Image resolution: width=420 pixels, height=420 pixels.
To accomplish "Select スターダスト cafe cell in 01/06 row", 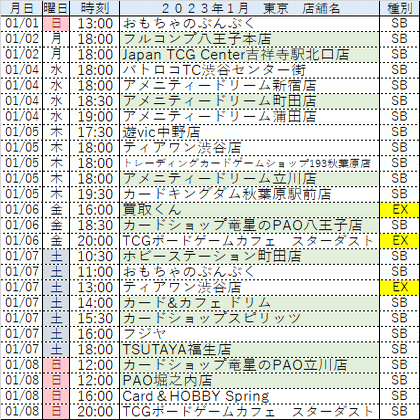I will tap(249, 241).
